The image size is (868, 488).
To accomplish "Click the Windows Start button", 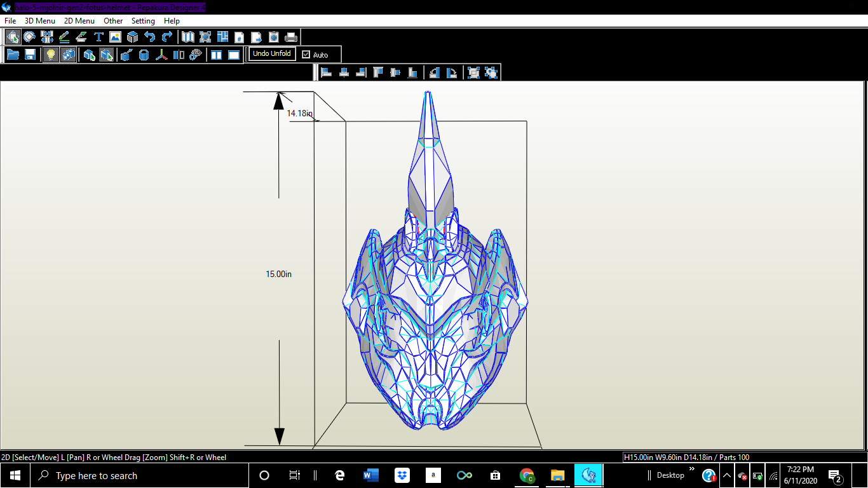I will [x=15, y=475].
